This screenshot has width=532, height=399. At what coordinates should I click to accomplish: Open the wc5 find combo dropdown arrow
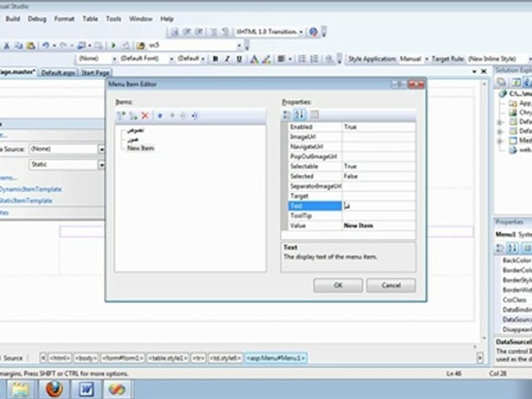239,45
